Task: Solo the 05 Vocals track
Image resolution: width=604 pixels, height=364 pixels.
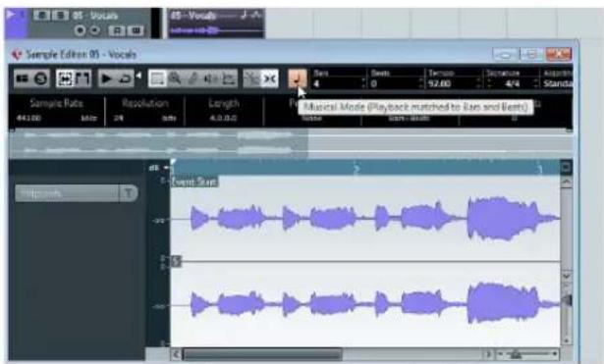Action: click(60, 16)
